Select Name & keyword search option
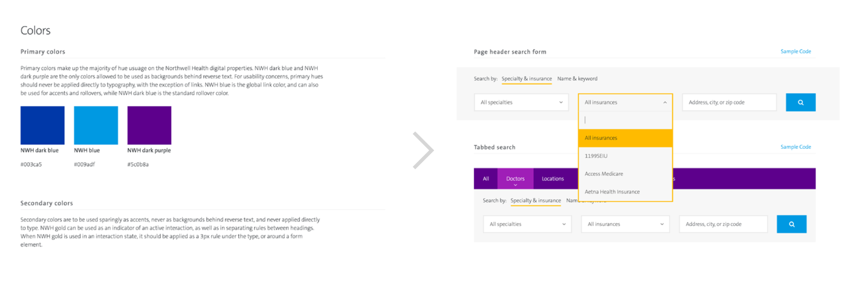 pos(577,79)
